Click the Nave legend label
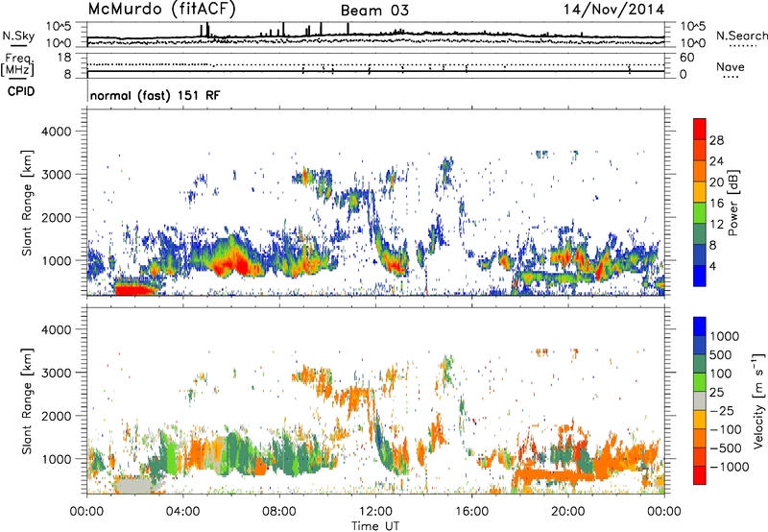This screenshot has width=768, height=532. point(731,66)
